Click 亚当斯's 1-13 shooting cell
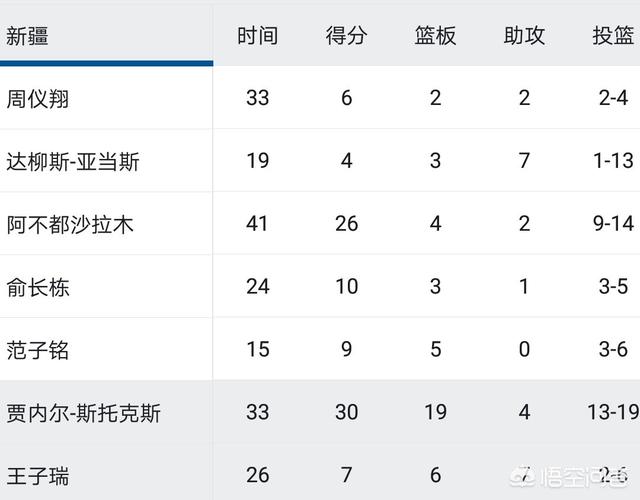Image resolution: width=640 pixels, height=500 pixels. pos(613,160)
